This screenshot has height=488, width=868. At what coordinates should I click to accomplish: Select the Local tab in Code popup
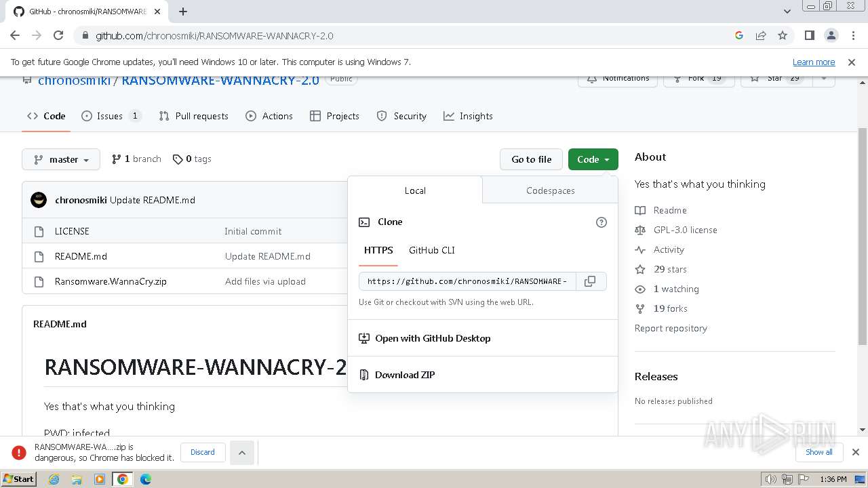(x=415, y=190)
